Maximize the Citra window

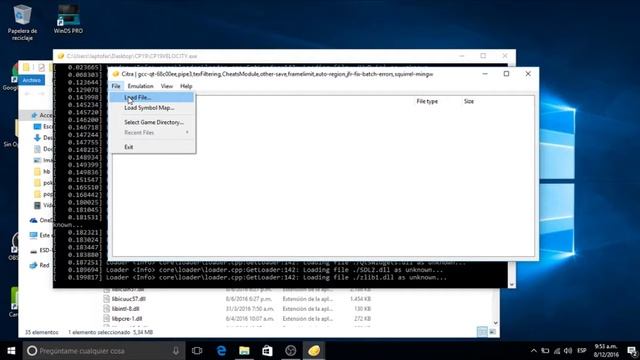(506, 74)
